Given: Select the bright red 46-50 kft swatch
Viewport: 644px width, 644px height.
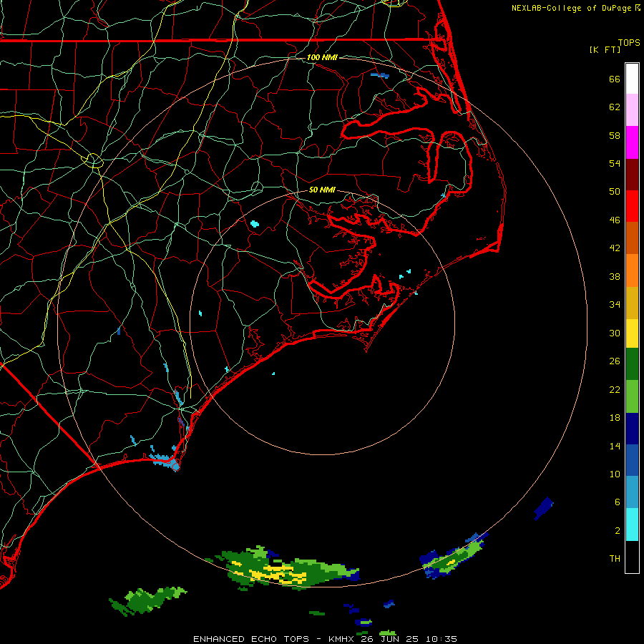Looking at the screenshot, I should coord(632,206).
